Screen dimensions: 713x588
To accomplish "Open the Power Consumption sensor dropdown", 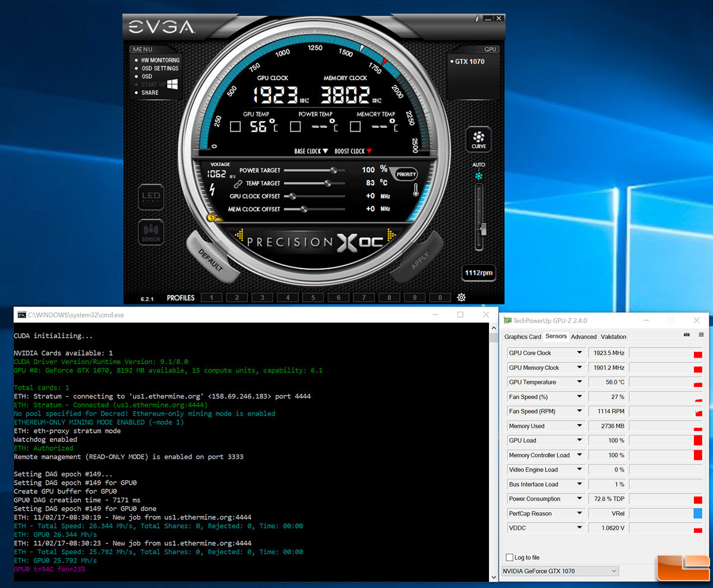I will click(x=579, y=499).
